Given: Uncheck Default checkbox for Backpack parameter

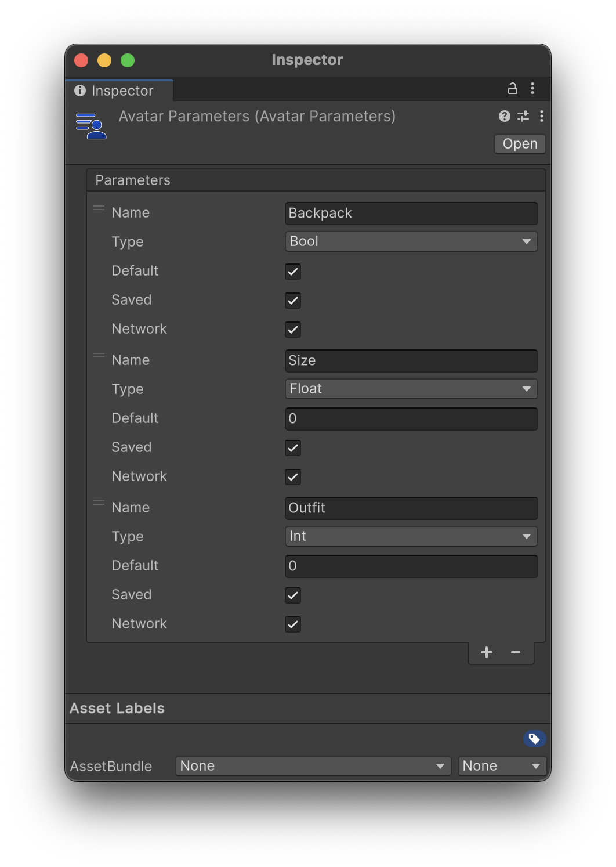Looking at the screenshot, I should click(293, 272).
